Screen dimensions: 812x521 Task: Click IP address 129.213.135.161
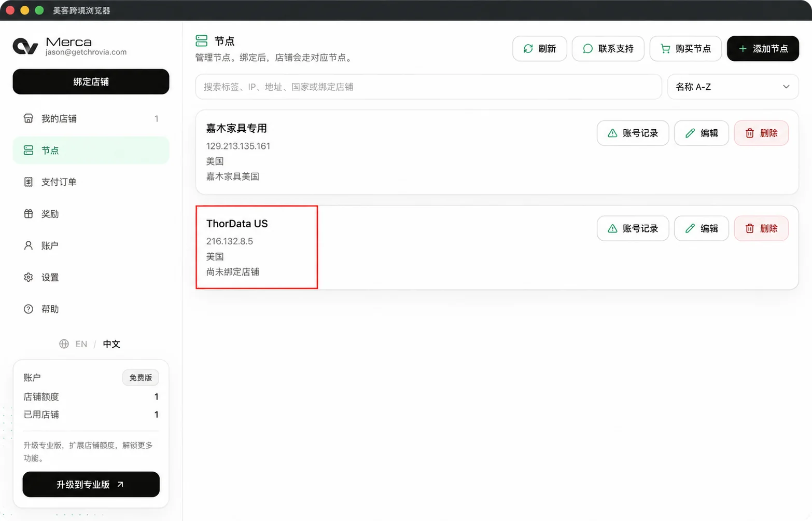point(238,146)
